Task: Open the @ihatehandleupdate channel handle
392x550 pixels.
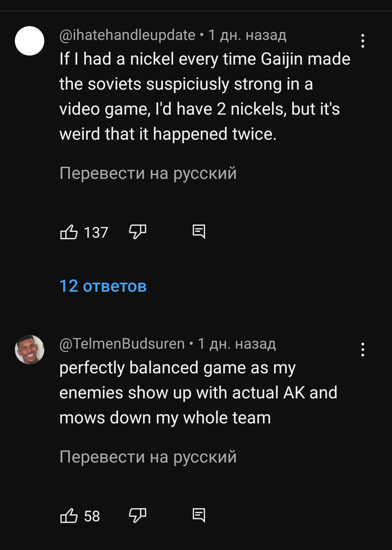Action: pyautogui.click(x=127, y=35)
